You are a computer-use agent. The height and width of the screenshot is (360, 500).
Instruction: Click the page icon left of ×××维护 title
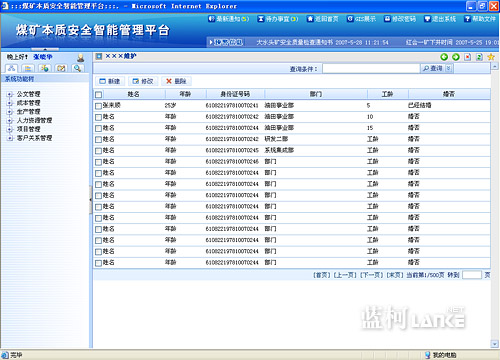click(x=99, y=56)
